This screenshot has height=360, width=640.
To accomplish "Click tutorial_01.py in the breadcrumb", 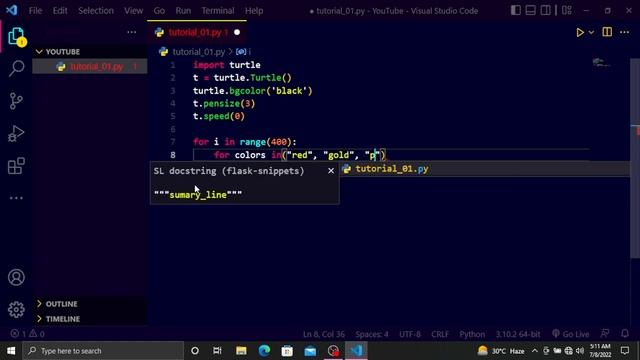I will (198, 52).
